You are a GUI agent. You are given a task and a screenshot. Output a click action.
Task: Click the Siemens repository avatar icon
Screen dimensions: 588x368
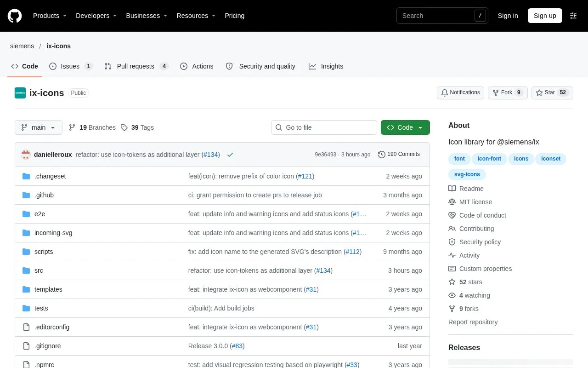tap(20, 93)
